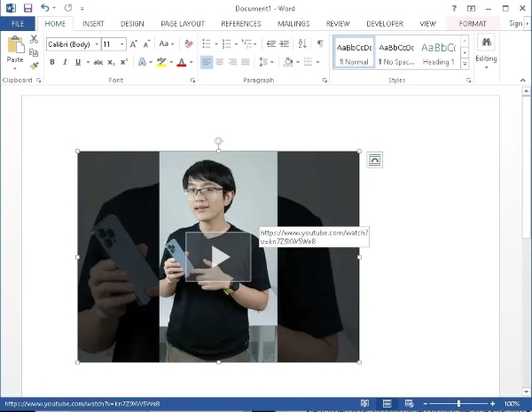
Task: Apply the Heading 1 style
Action: coord(438,52)
